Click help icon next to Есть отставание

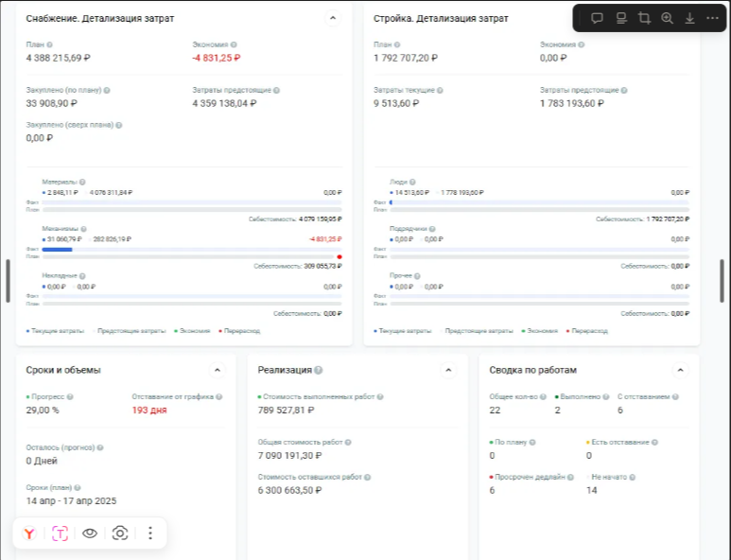[x=654, y=442]
